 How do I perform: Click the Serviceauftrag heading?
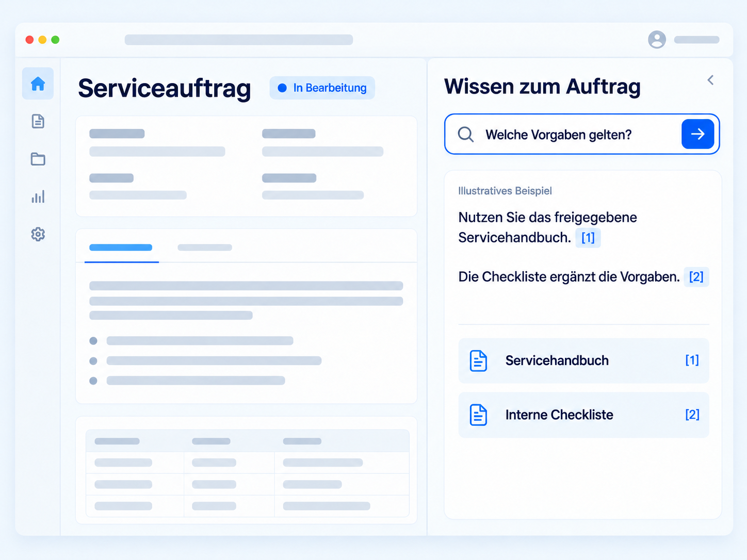165,88
